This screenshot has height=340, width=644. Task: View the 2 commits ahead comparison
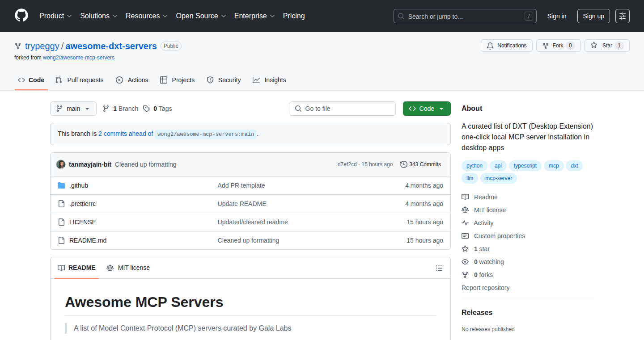126,134
